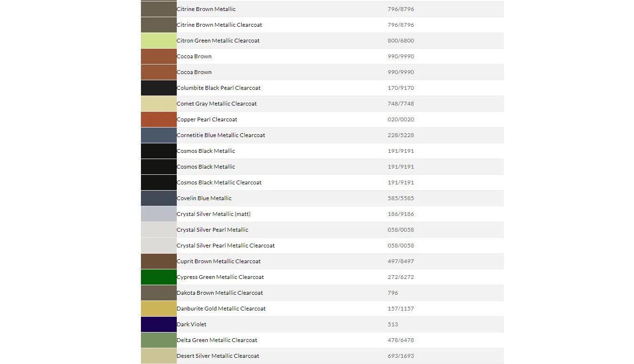Click the paint code 157/1157
The height and width of the screenshot is (364, 634).
click(x=401, y=309)
